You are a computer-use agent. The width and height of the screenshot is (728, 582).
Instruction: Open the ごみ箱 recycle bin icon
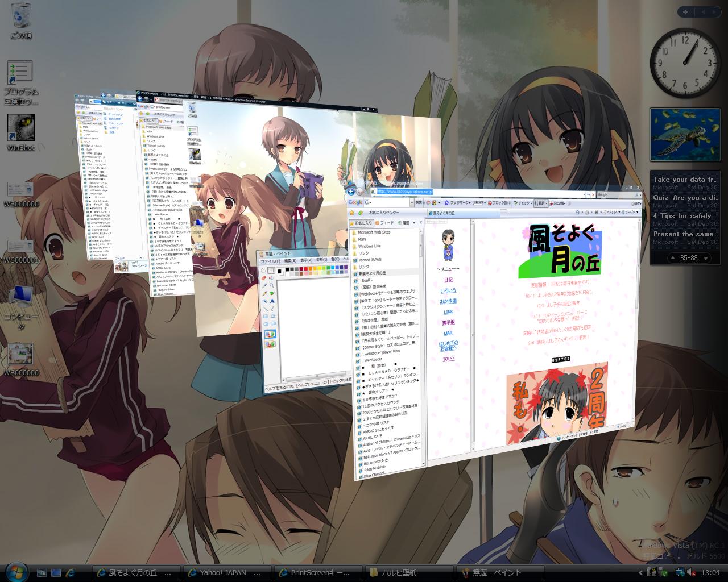[21, 20]
